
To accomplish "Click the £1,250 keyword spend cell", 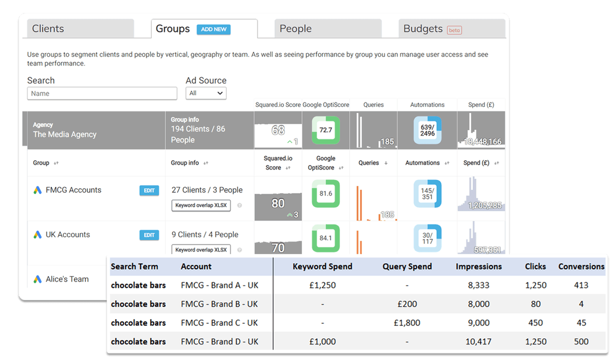I will [323, 286].
